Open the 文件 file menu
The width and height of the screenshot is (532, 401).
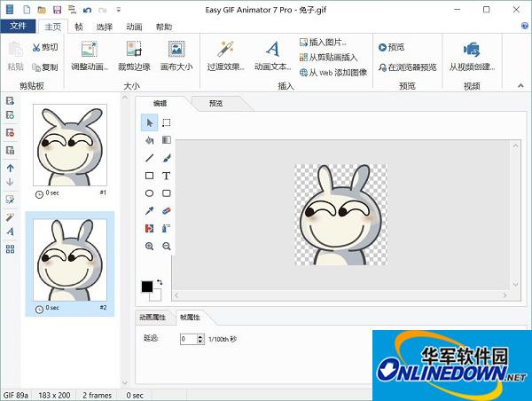coord(18,26)
